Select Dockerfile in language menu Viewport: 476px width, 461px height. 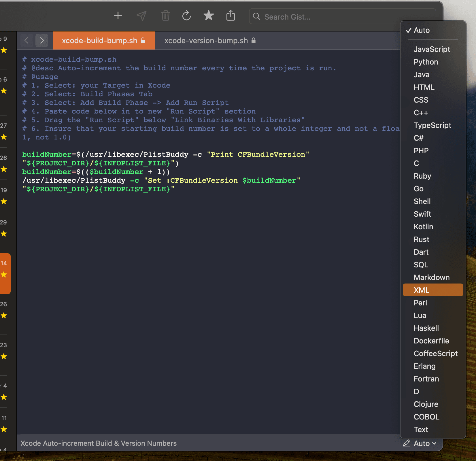pyautogui.click(x=433, y=341)
